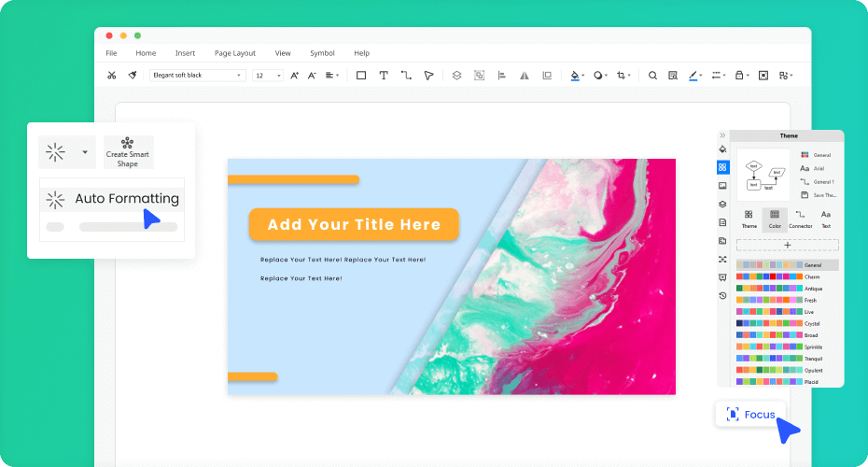Add a custom color scheme with plus box
Viewport: 868px width, 467px height.
coord(787,245)
